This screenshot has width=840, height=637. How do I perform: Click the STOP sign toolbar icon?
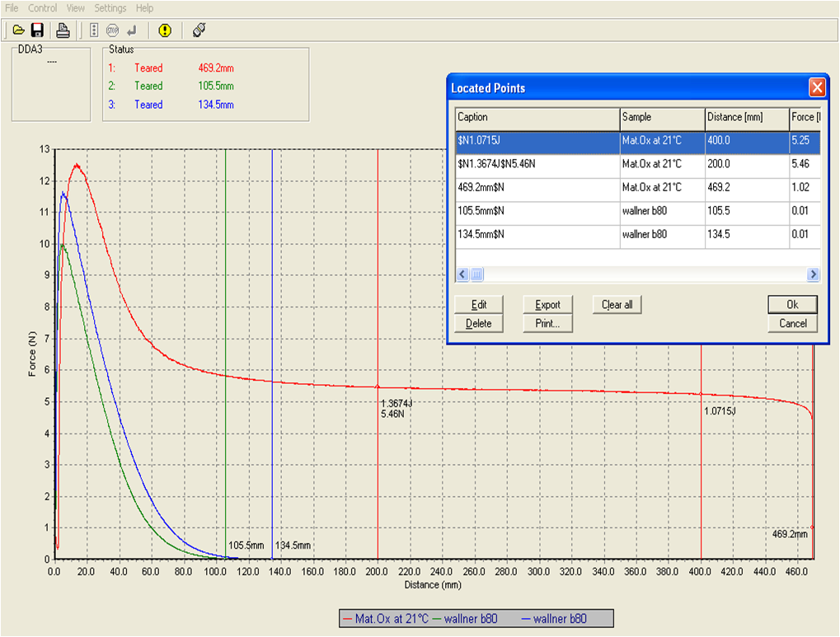[x=112, y=30]
